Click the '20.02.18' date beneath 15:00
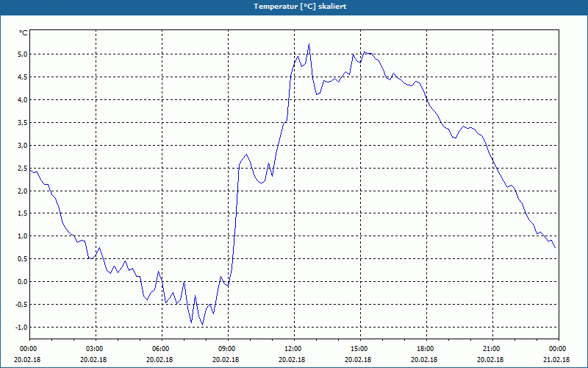 click(x=358, y=360)
